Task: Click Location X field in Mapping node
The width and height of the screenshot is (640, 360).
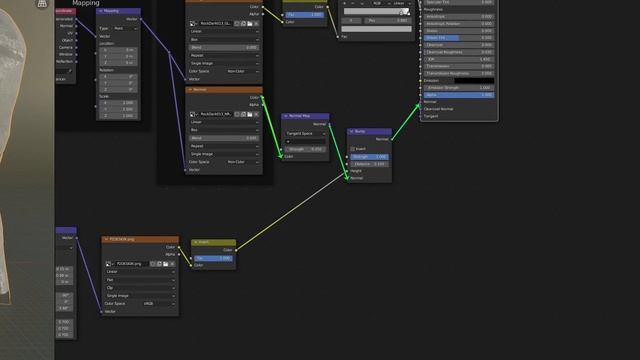Action: coord(118,50)
